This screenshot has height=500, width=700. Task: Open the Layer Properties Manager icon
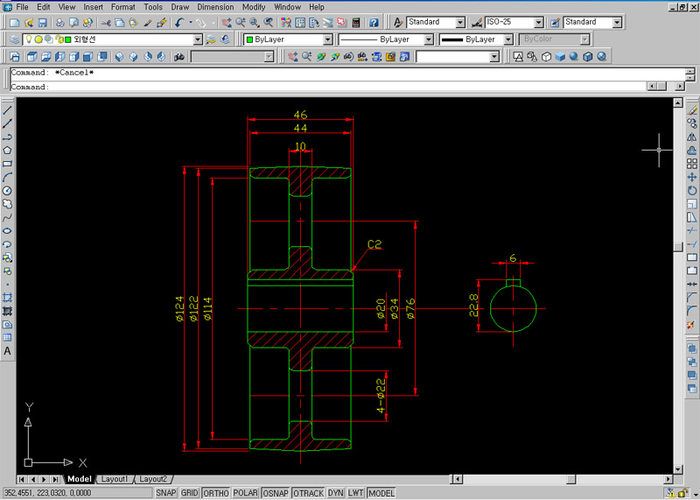pos(14,40)
